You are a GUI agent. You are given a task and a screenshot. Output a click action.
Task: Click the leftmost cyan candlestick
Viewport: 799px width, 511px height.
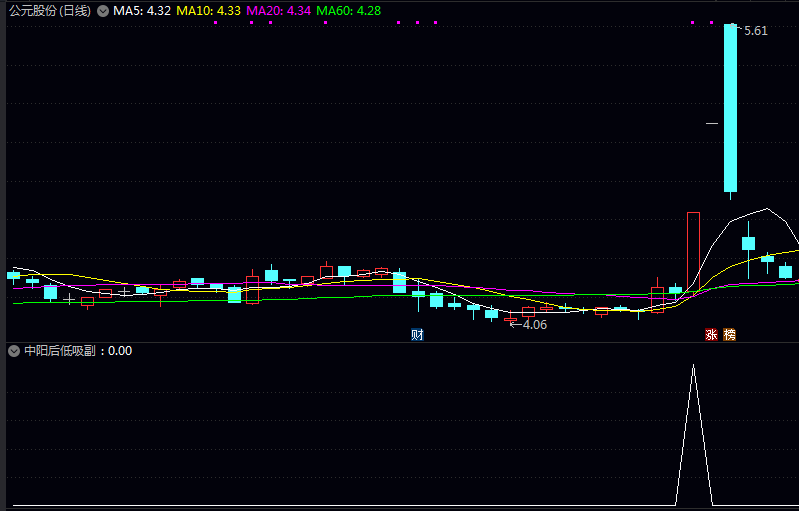(14, 275)
